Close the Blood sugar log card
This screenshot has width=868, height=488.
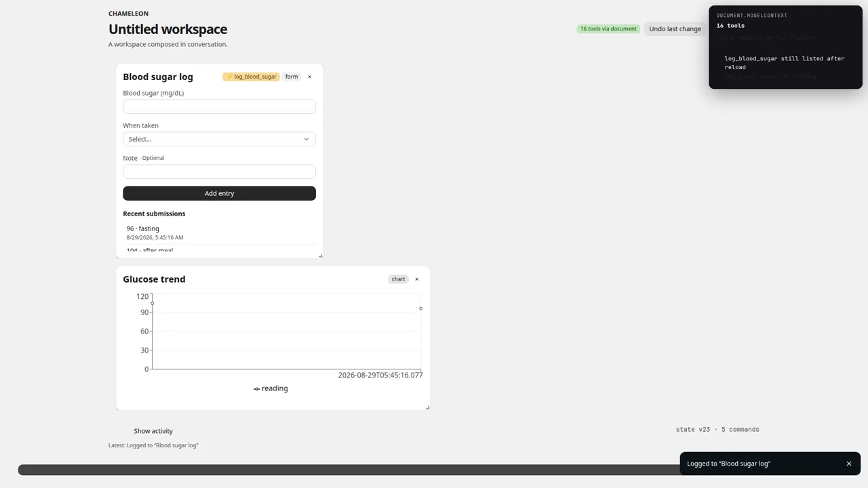(x=310, y=77)
